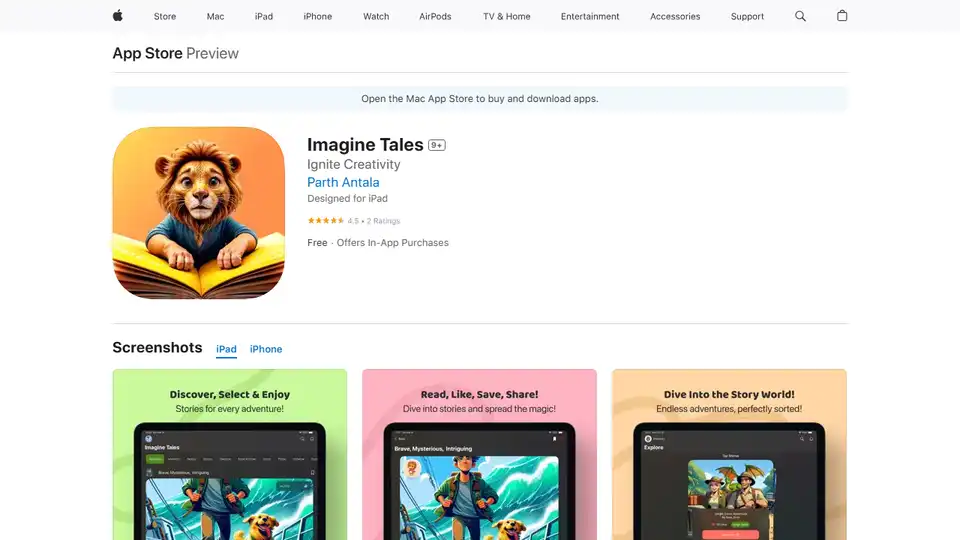Open the search magnifier icon

800,16
